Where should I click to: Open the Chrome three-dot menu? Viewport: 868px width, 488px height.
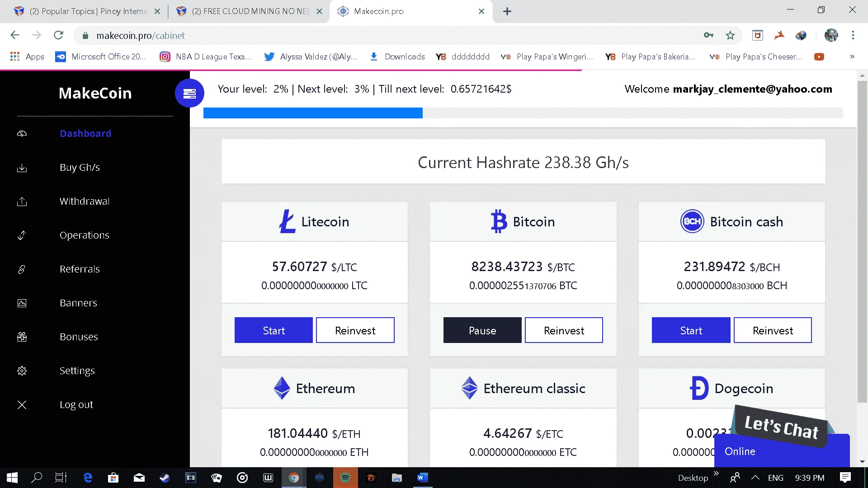pyautogui.click(x=853, y=35)
